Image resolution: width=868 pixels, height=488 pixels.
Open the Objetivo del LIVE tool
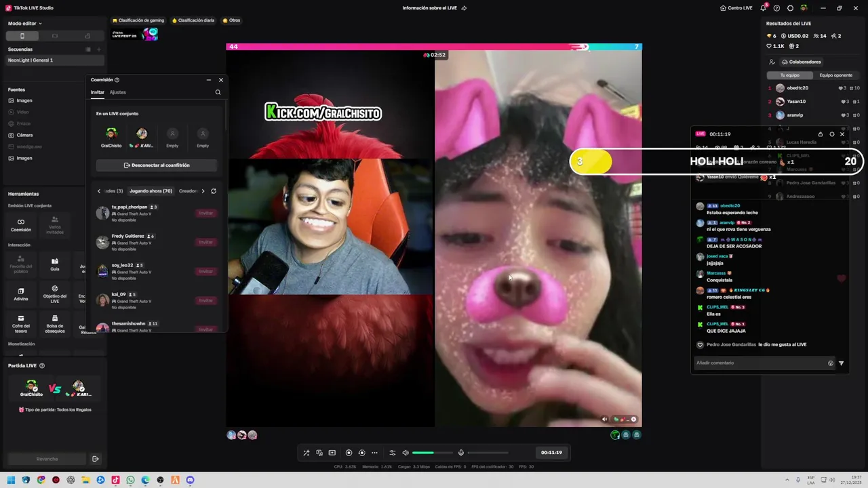coord(55,293)
